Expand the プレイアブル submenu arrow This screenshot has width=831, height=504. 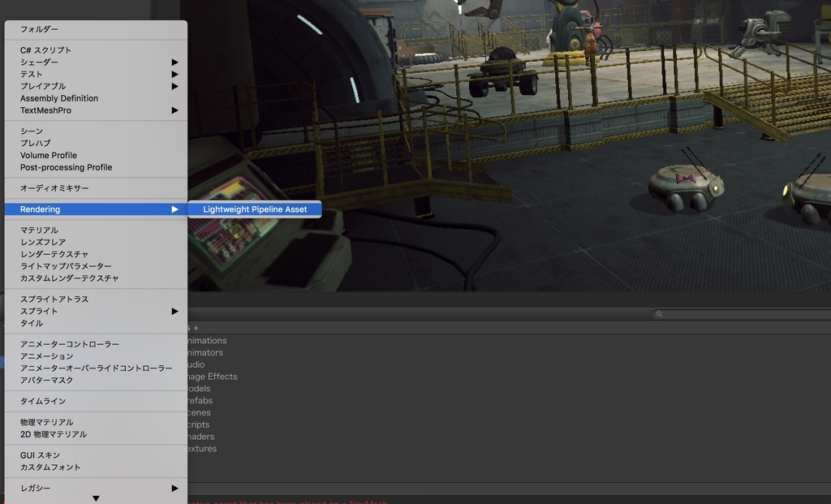174,86
